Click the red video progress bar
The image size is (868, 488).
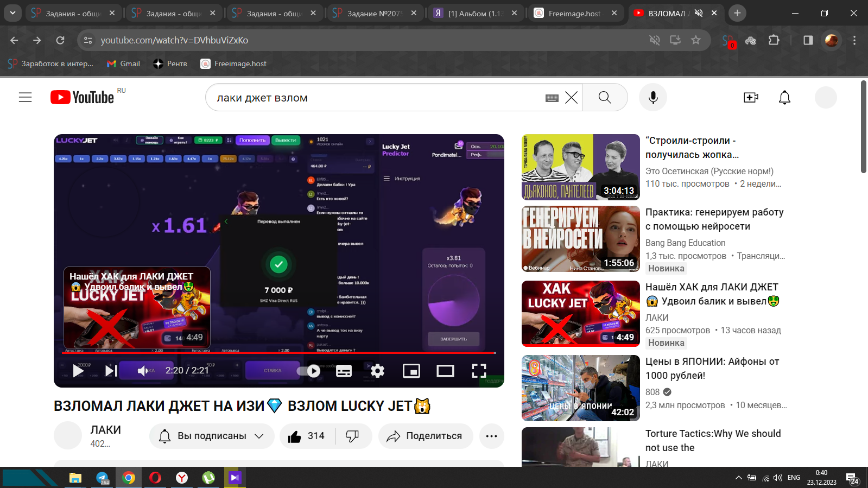point(278,353)
